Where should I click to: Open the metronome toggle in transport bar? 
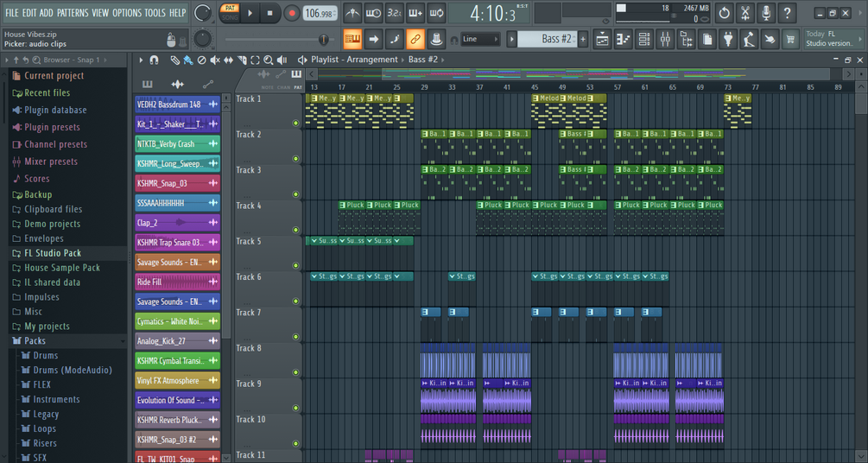pyautogui.click(x=352, y=13)
